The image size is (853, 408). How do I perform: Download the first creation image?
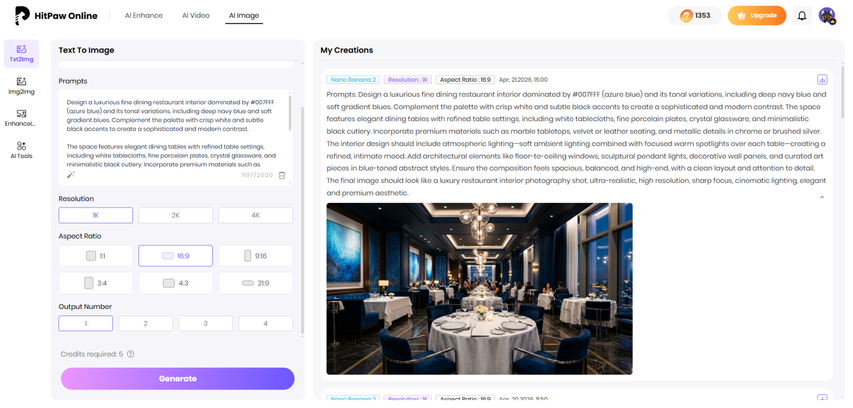[822, 79]
